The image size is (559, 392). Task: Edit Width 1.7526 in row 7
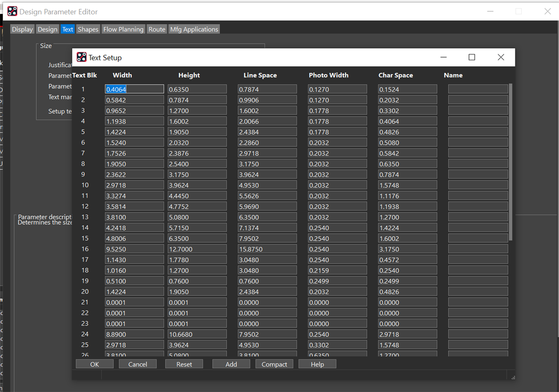pos(135,153)
